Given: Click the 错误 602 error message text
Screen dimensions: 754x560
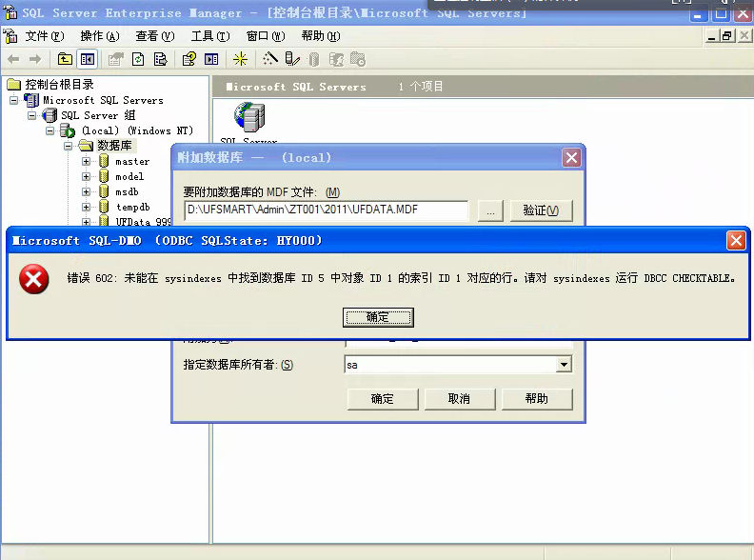Looking at the screenshot, I should [x=401, y=278].
